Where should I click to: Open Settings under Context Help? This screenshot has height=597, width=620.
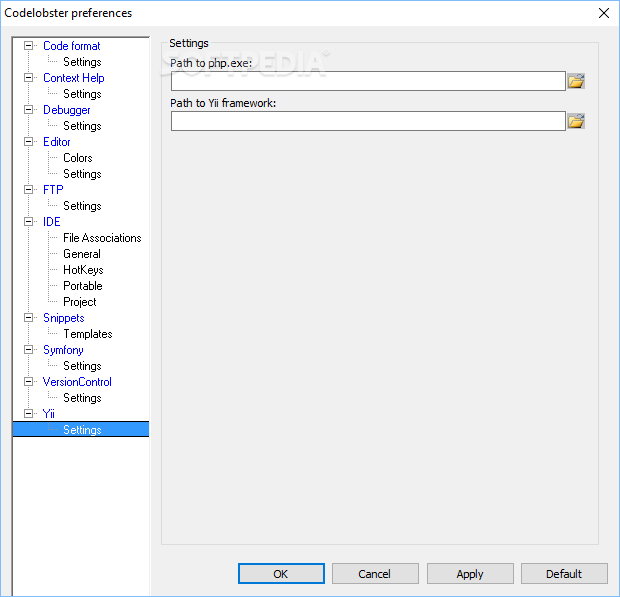point(82,94)
